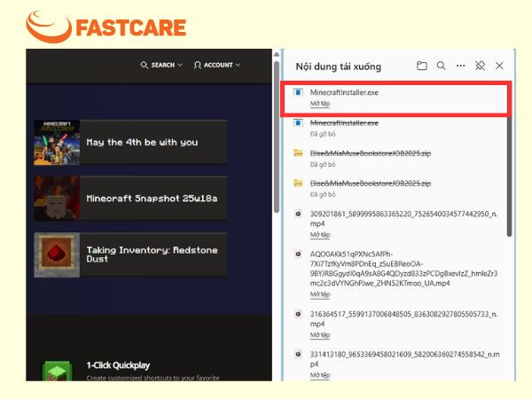The image size is (532, 399).
Task: Click the Star Wars Minecraft thumbnail
Action: click(x=57, y=142)
